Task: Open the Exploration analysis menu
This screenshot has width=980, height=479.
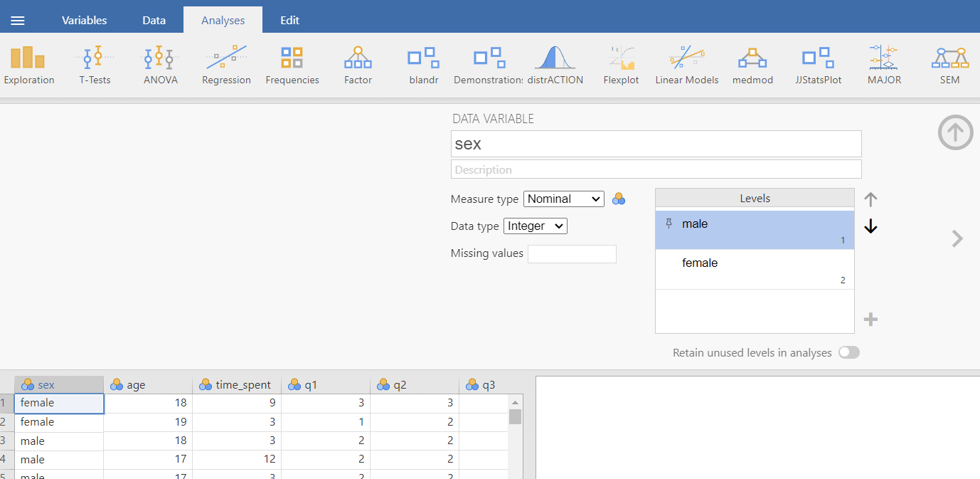Action: point(28,65)
